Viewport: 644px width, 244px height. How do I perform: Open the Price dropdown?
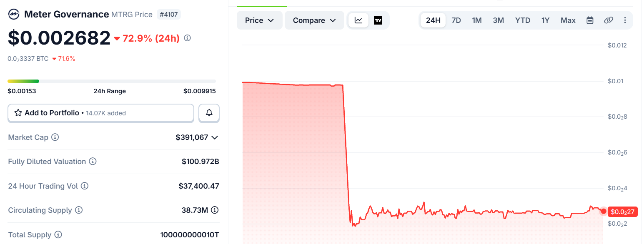(260, 20)
